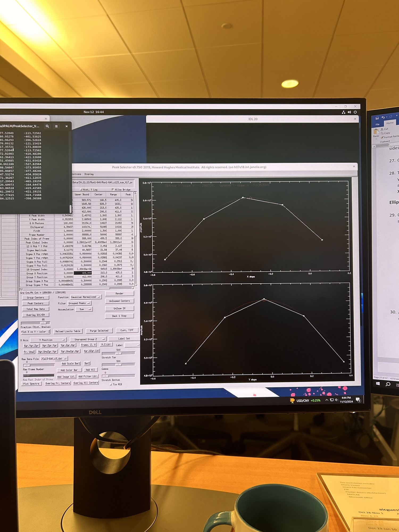Click the power icon in top bar
Image resolution: width=399 pixels, height=532 pixels.
tap(355, 112)
